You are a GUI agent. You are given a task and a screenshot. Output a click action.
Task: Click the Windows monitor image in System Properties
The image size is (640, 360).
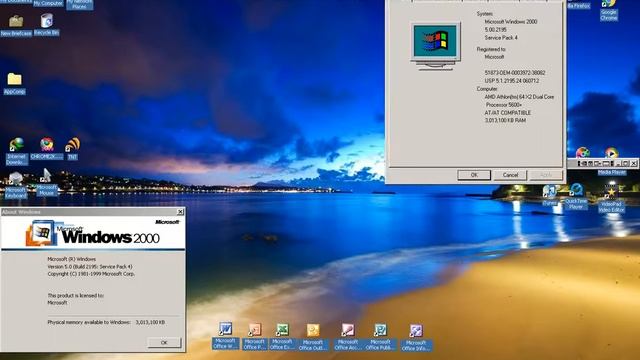(x=435, y=46)
